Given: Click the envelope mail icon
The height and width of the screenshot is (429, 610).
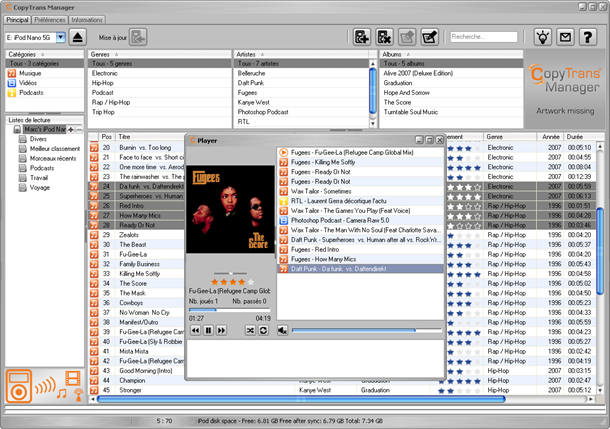Looking at the screenshot, I should [x=565, y=37].
